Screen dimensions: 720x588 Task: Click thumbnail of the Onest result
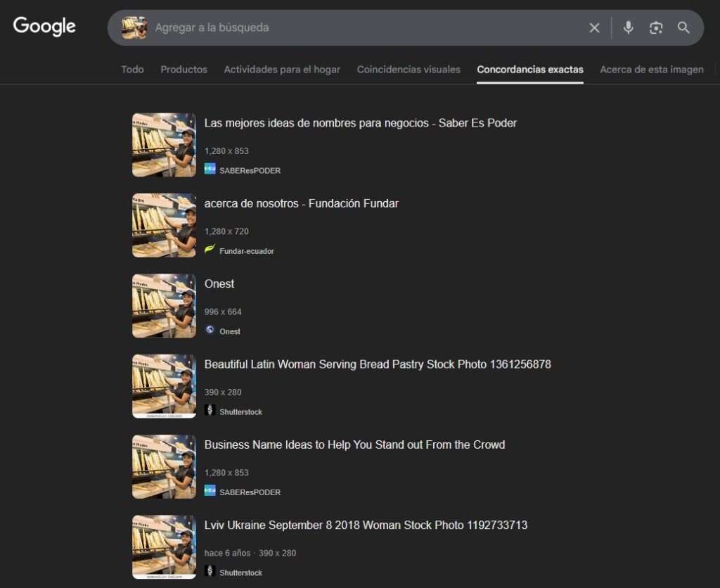tap(164, 306)
